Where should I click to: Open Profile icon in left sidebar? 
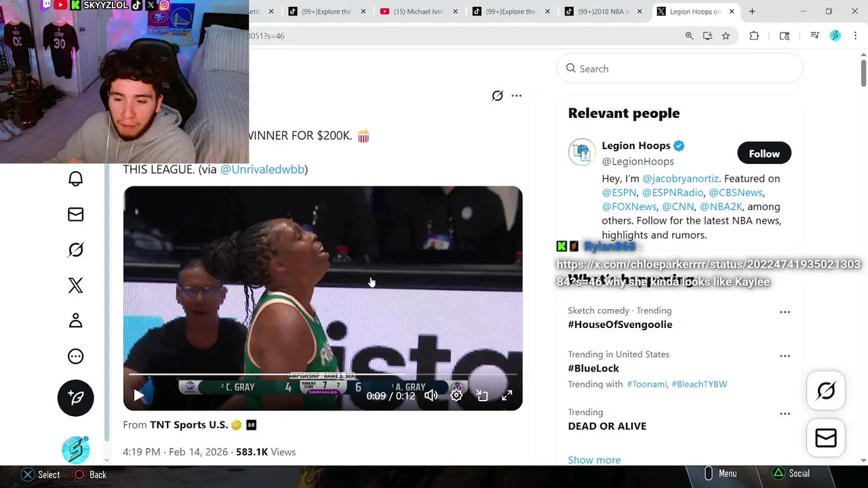point(75,321)
